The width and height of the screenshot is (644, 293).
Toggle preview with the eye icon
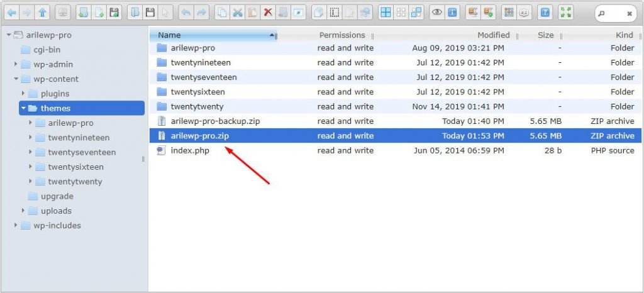(437, 13)
